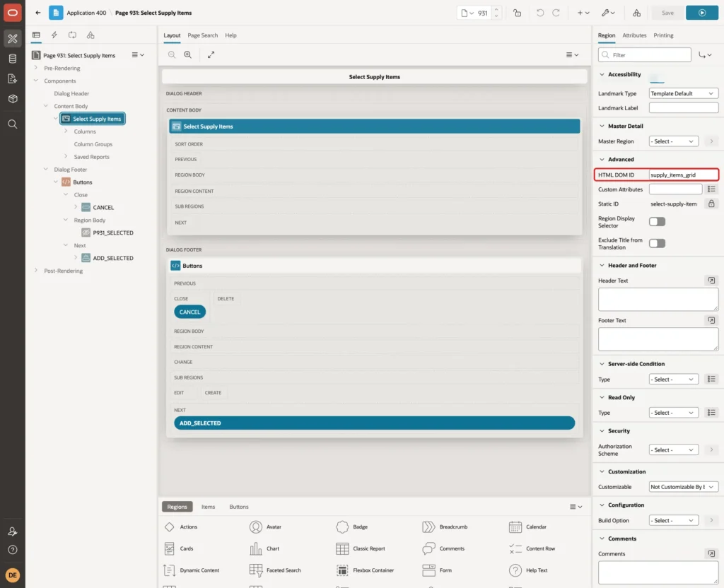Switch to Dynamic Actions lightning tab

[x=54, y=35]
